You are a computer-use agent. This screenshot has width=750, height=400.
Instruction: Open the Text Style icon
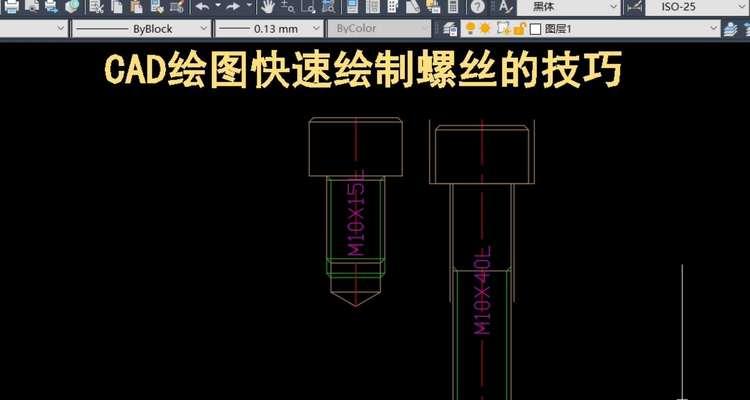505,6
